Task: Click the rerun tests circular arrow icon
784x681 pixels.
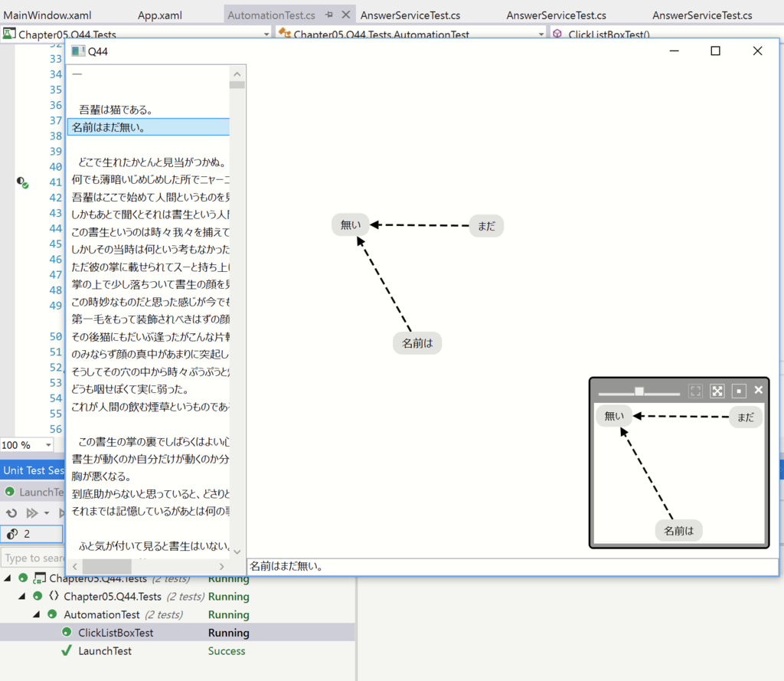Action: pyautogui.click(x=11, y=513)
